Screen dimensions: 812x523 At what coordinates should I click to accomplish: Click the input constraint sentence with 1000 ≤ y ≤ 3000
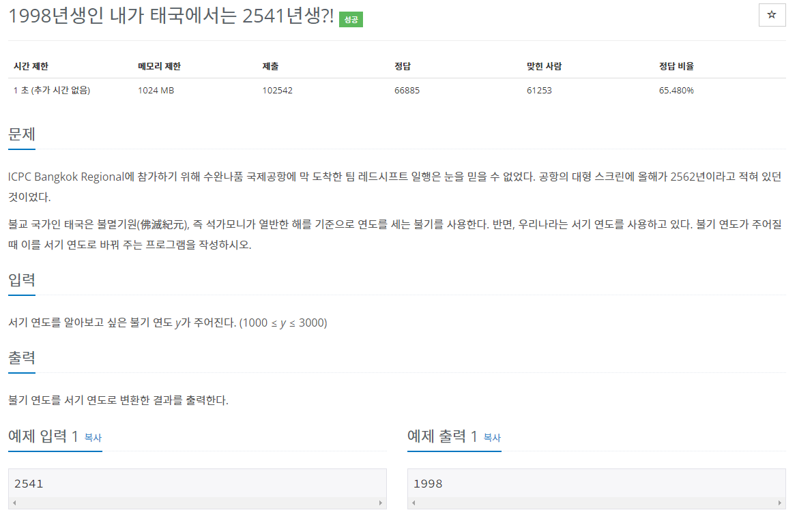point(168,323)
